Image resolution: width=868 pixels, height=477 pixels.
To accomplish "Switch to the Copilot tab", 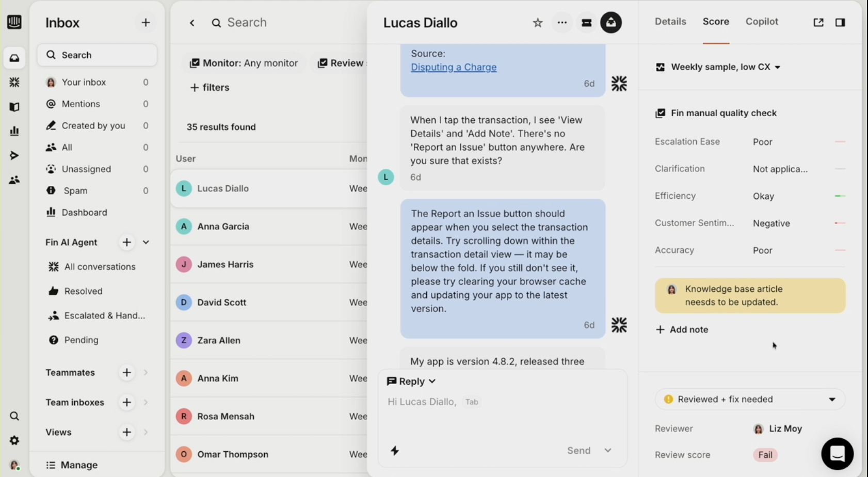I will (762, 22).
